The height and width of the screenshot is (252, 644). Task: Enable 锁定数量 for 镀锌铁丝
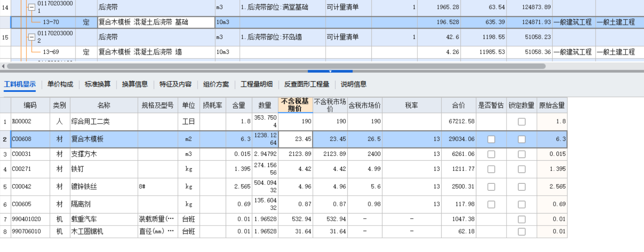(522, 187)
